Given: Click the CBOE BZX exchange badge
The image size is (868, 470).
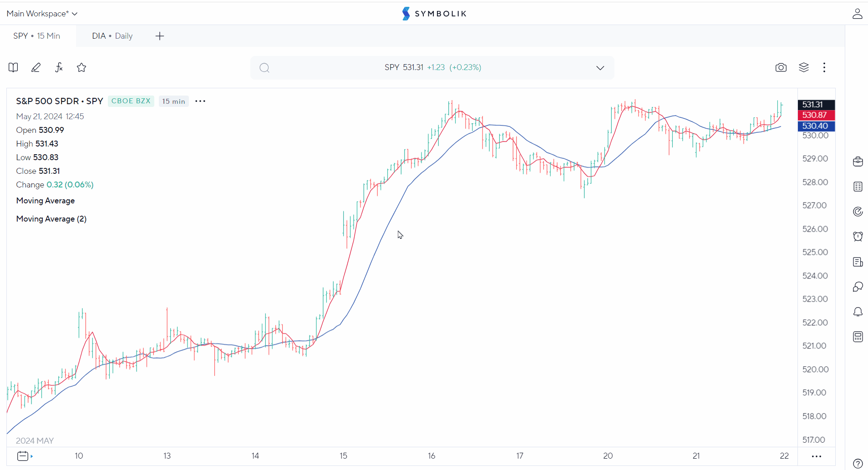Looking at the screenshot, I should [x=131, y=101].
